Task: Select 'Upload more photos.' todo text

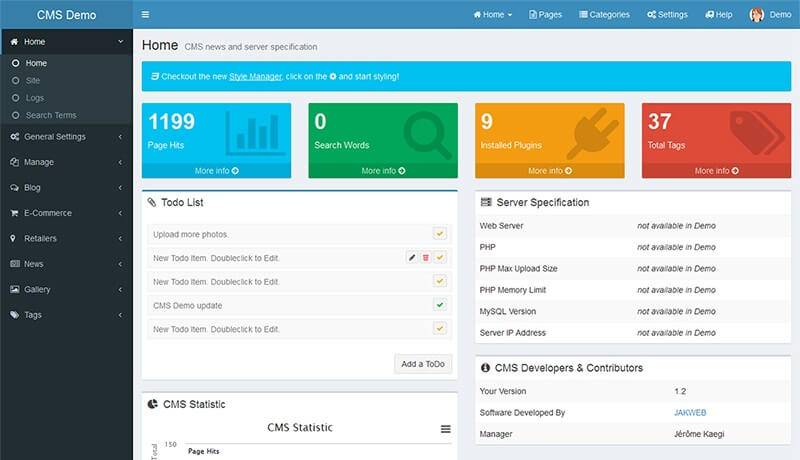Action: [191, 235]
